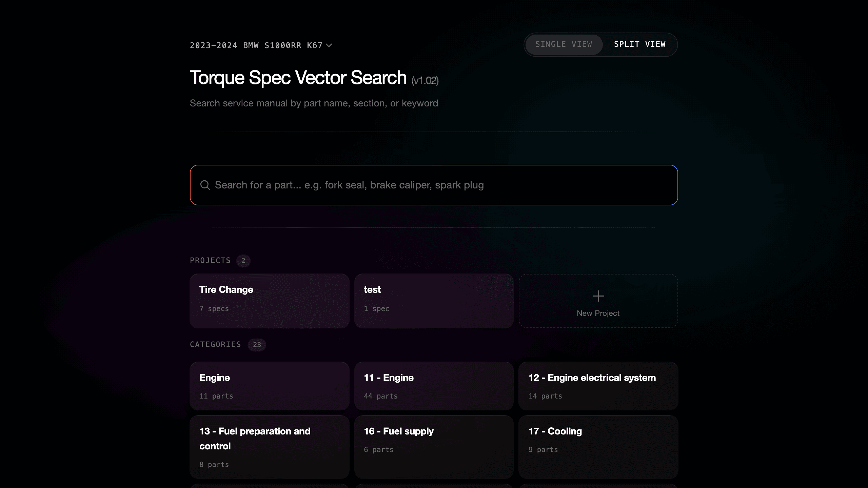868x488 pixels.
Task: Open the 11 - Engine category
Action: point(434,386)
